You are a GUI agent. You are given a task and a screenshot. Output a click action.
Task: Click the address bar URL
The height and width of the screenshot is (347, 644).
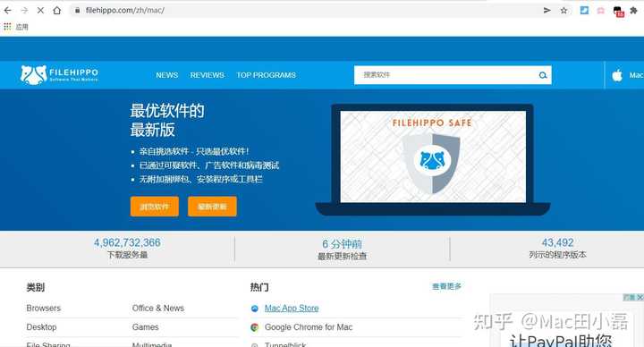pyautogui.click(x=125, y=10)
